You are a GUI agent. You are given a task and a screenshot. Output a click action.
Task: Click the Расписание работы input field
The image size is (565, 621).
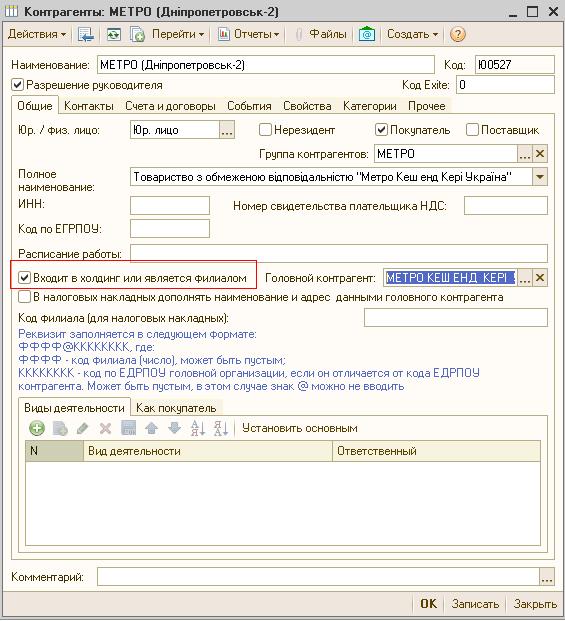[x=339, y=253]
